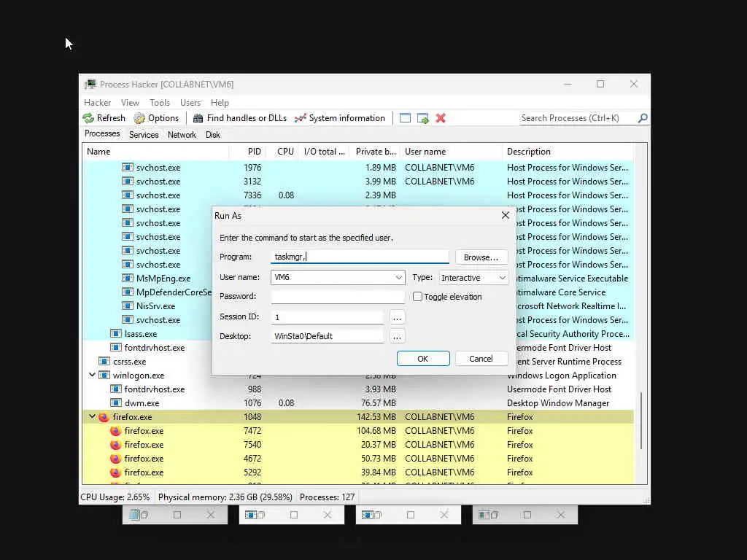Open the View menu

pyautogui.click(x=130, y=103)
